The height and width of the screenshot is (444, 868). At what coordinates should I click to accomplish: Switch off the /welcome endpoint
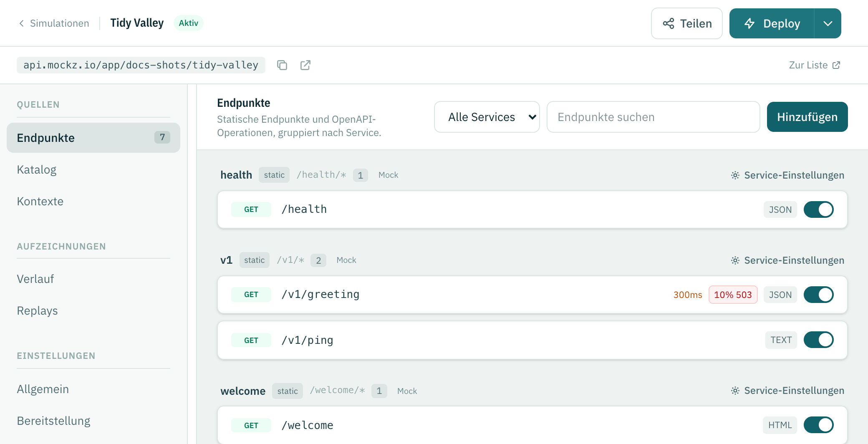(x=819, y=425)
